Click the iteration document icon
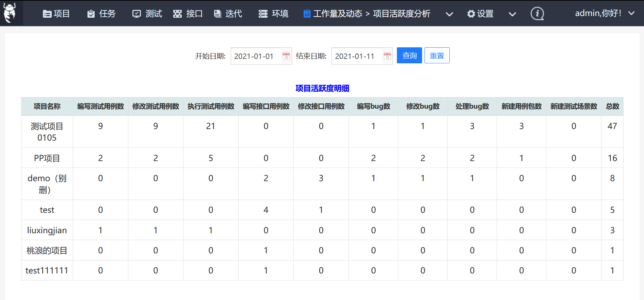 click(x=217, y=14)
